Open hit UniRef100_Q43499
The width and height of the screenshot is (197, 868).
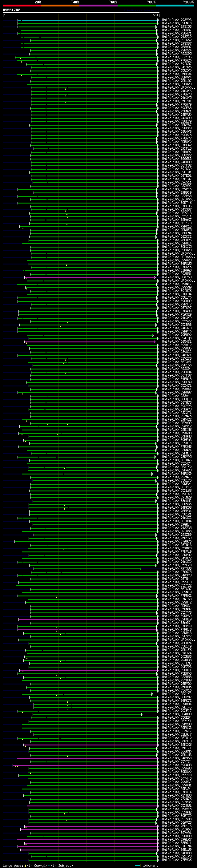coord(177,118)
